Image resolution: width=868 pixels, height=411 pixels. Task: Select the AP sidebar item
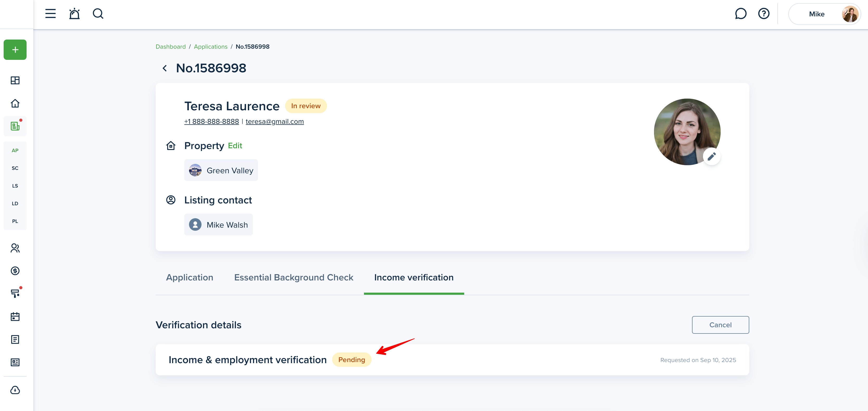tap(15, 150)
